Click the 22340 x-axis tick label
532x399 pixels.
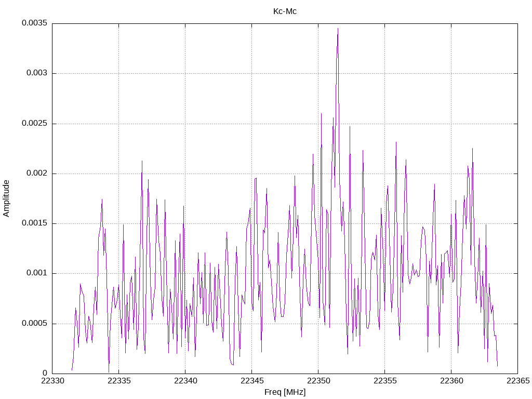pyautogui.click(x=185, y=381)
